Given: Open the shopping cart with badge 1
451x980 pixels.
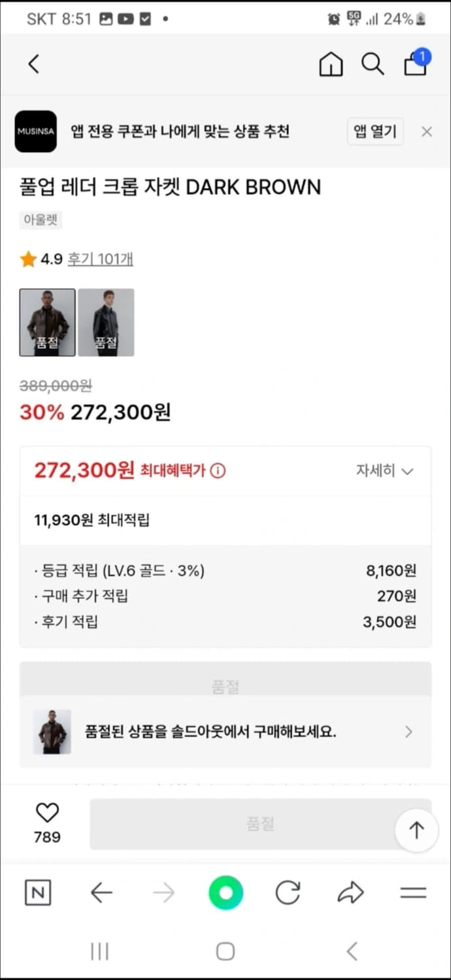Looking at the screenshot, I should (x=415, y=65).
